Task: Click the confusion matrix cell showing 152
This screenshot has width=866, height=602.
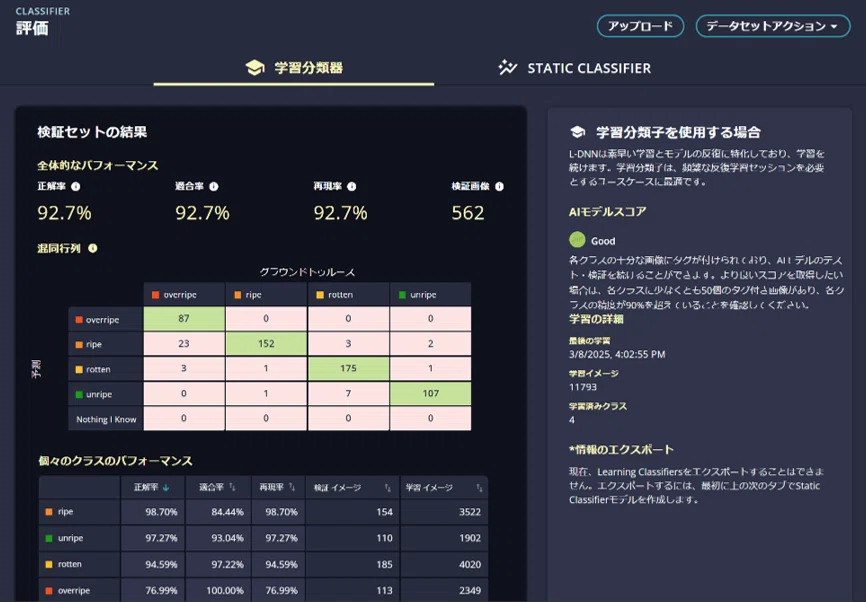Action: coord(266,344)
